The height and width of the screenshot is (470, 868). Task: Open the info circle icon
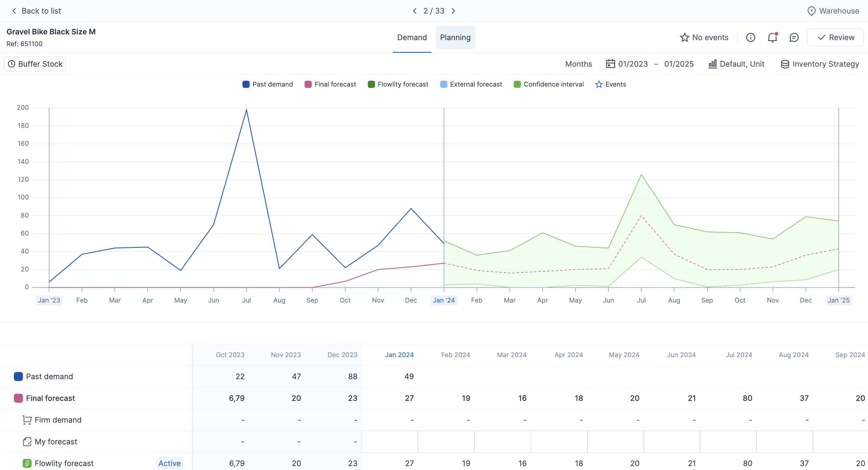750,37
